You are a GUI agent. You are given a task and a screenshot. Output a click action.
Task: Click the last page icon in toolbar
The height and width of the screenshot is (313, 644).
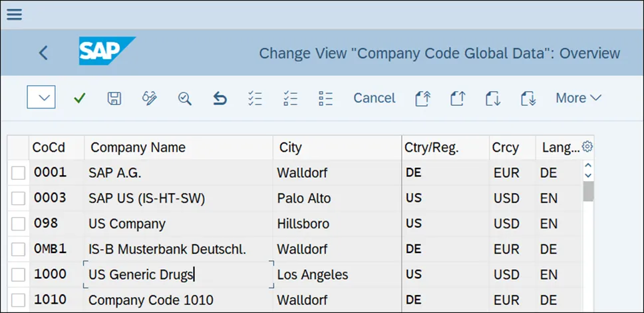[x=528, y=99]
